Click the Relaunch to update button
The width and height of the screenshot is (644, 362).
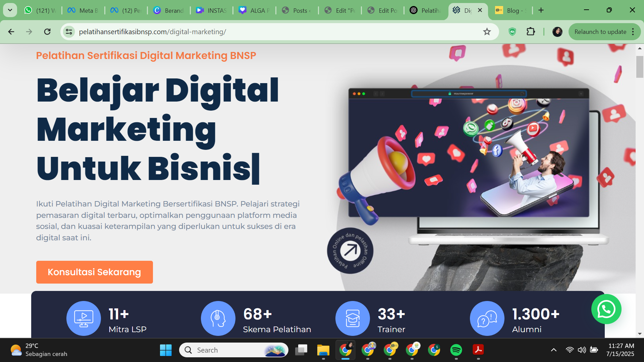(600, 32)
